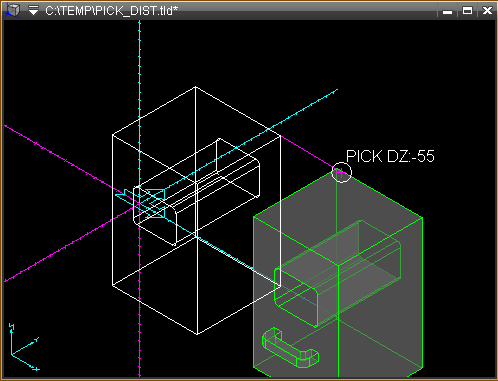Minimize the PICK_DIST drawing window
The height and width of the screenshot is (381, 498).
(448, 11)
